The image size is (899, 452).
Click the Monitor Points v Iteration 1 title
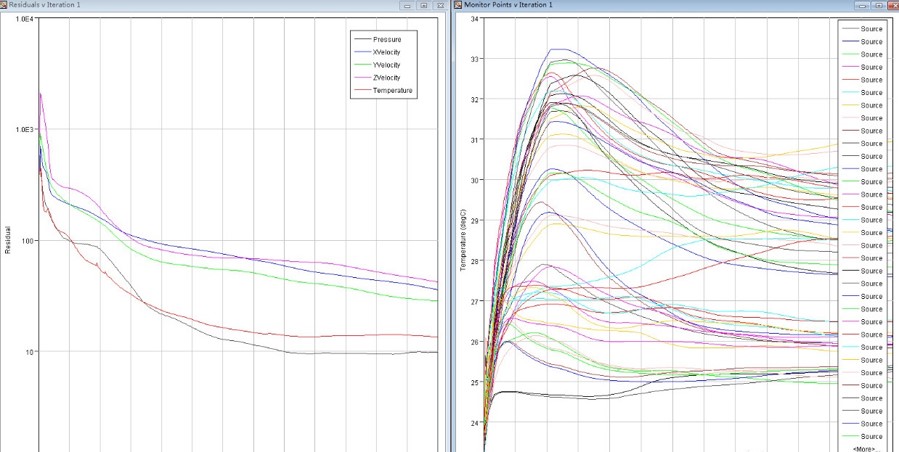pyautogui.click(x=506, y=5)
